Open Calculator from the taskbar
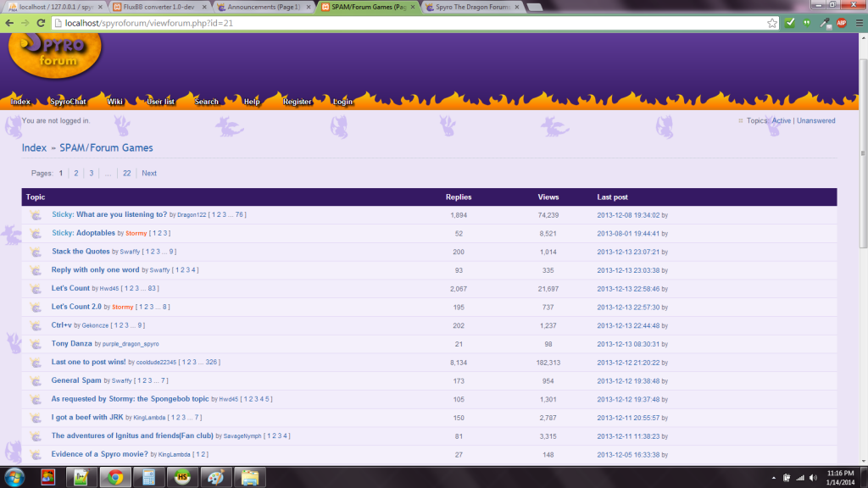This screenshot has height=488, width=868. (149, 476)
